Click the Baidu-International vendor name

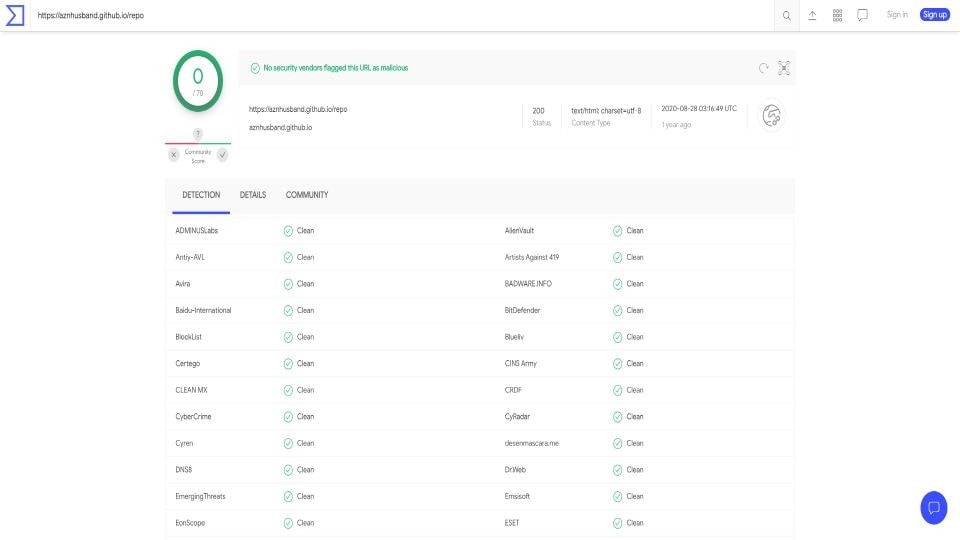click(x=203, y=310)
